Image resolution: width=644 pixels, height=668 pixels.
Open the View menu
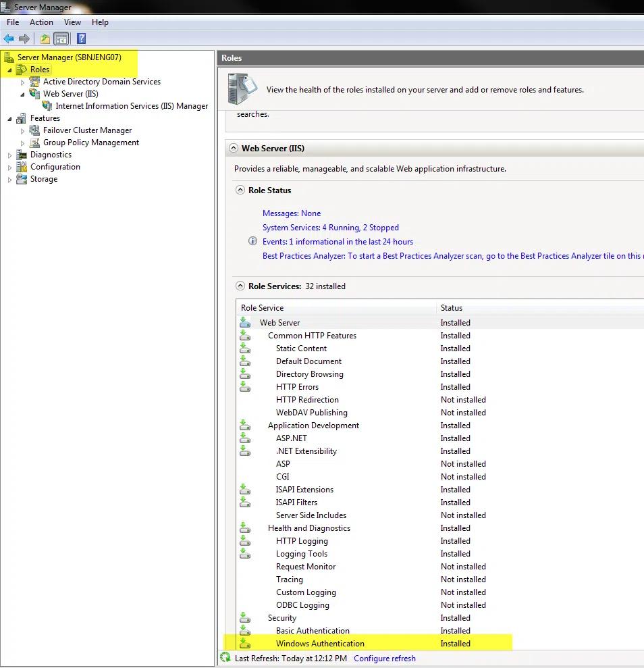click(x=72, y=22)
